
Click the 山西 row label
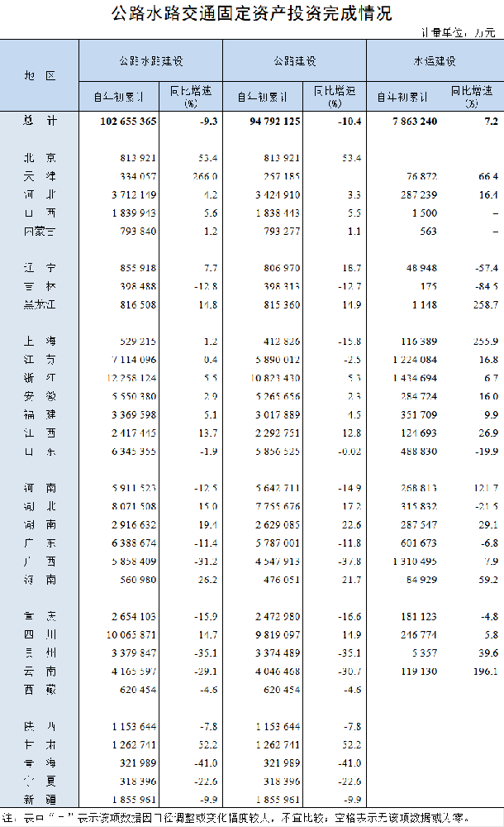click(x=40, y=213)
